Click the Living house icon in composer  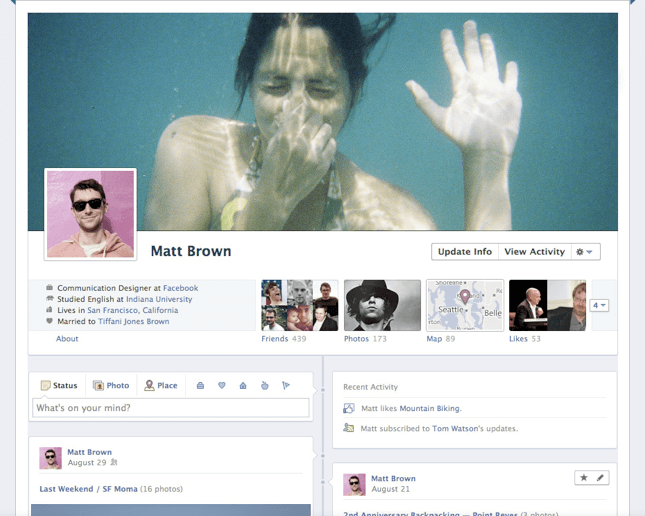pyautogui.click(x=243, y=386)
